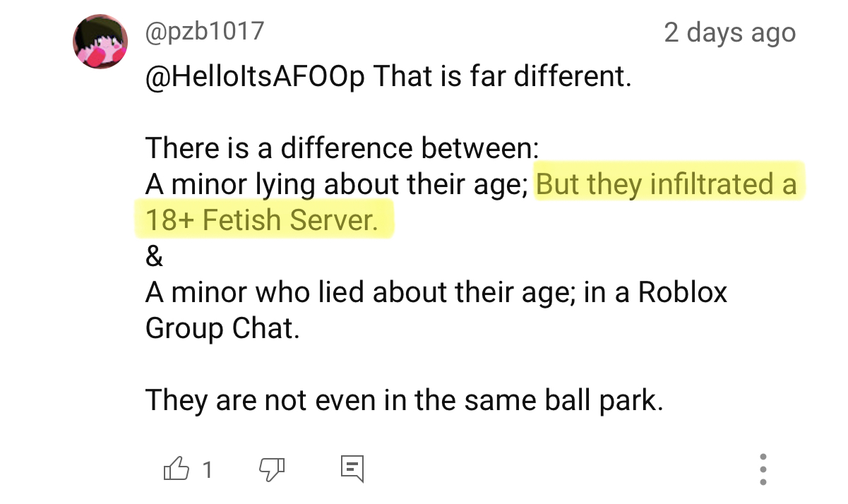Image resolution: width=848 pixels, height=504 pixels.
Task: Visit the @pzb1017 channel username link
Action: 204,32
